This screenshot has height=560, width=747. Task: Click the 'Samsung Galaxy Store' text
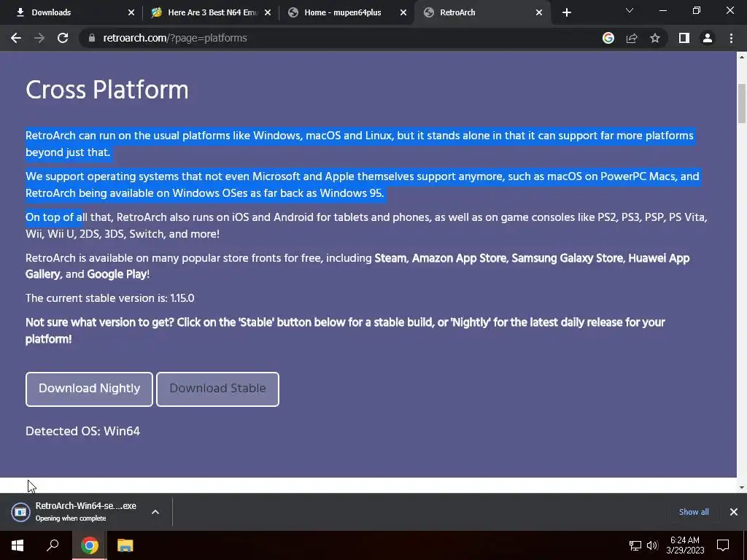567,258
